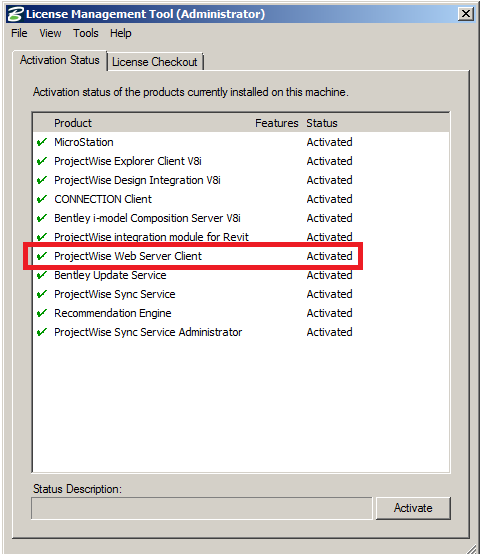Click the Bentley logo in the title bar

(x=16, y=14)
